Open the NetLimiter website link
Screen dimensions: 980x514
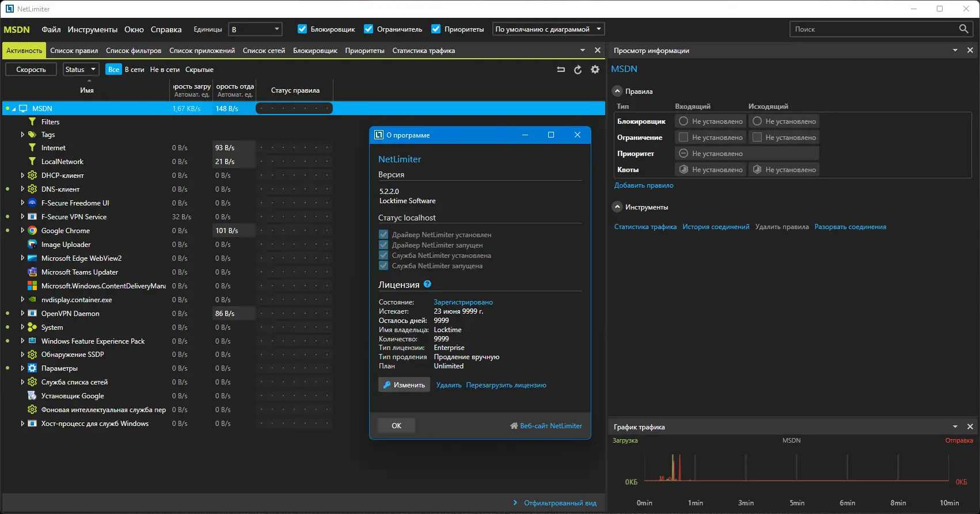click(550, 426)
